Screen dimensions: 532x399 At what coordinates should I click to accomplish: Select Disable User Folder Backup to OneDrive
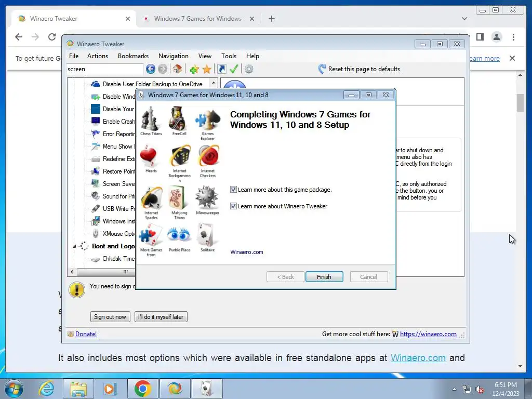point(152,84)
